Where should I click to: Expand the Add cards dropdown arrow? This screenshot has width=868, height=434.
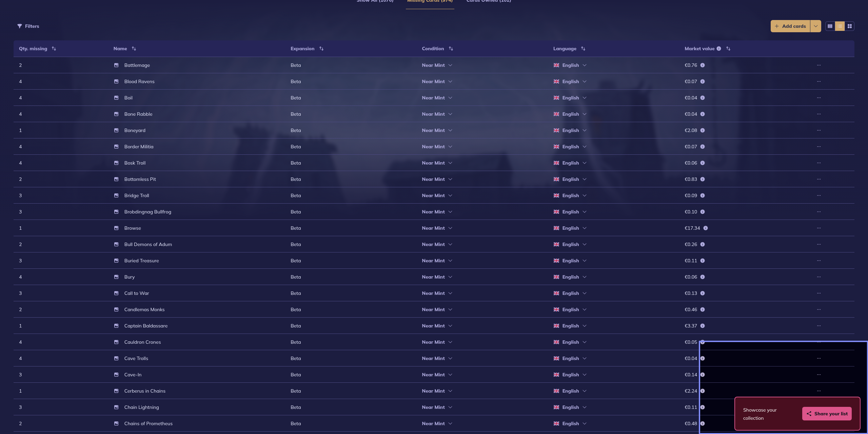816,26
